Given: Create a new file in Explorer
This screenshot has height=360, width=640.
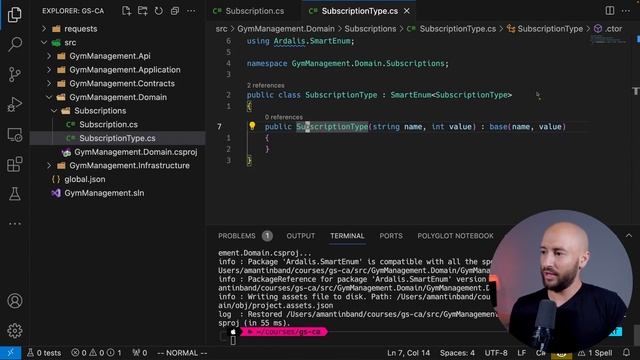Looking at the screenshot, I should (127, 11).
